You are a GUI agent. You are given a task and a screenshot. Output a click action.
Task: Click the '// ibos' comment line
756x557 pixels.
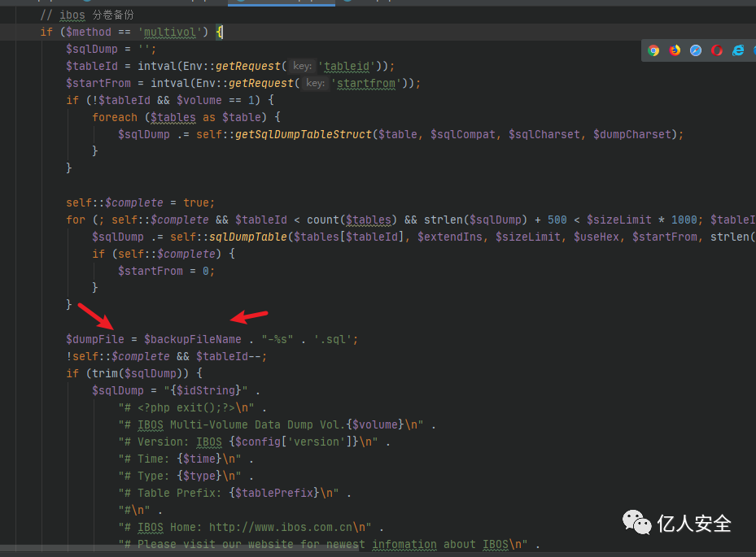[87, 15]
